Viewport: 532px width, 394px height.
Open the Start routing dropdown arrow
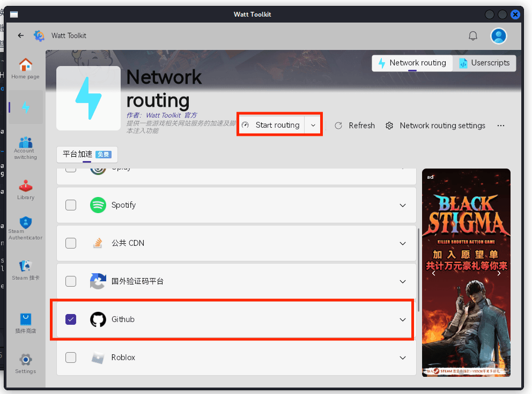[313, 125]
